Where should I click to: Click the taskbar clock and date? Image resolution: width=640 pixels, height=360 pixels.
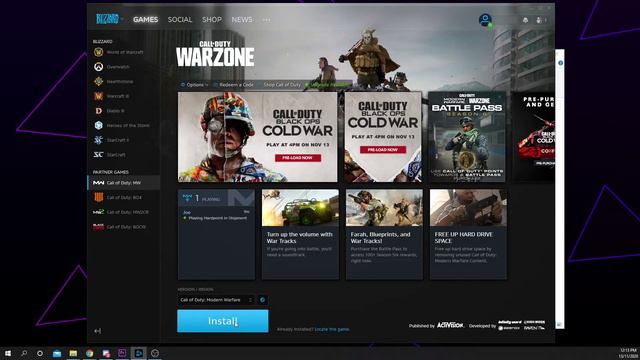point(628,353)
